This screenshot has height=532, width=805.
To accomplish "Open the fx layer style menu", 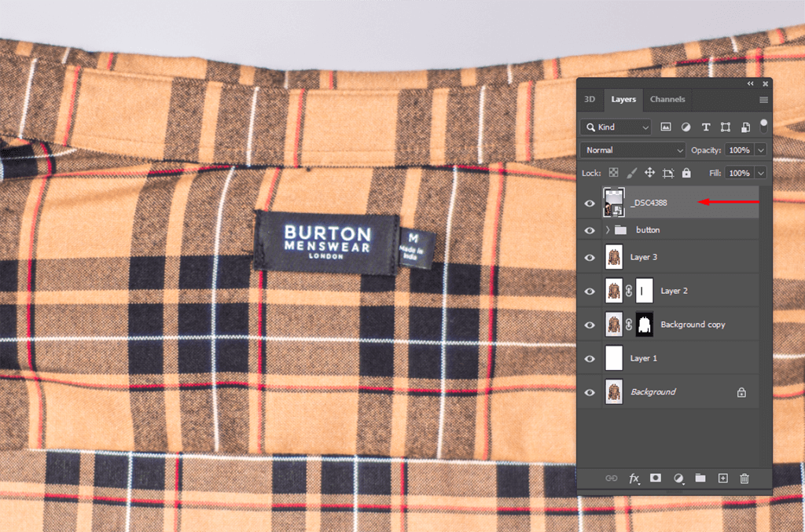I will [x=634, y=478].
